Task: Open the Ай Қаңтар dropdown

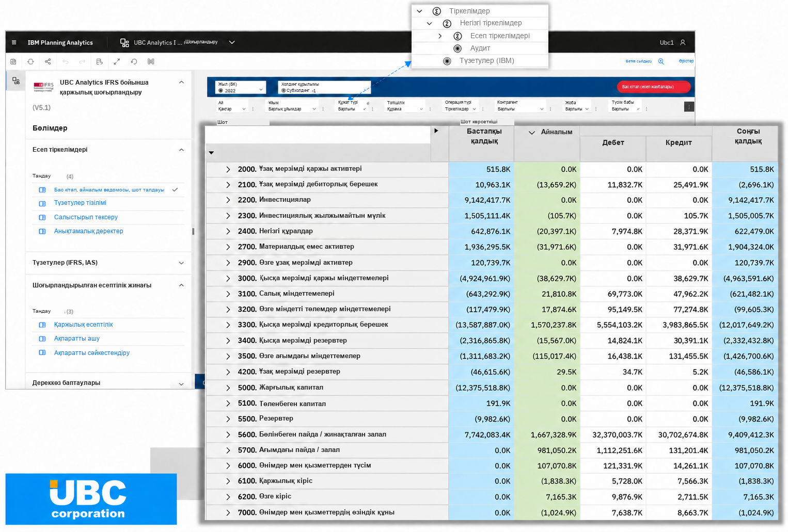Action: click(232, 106)
